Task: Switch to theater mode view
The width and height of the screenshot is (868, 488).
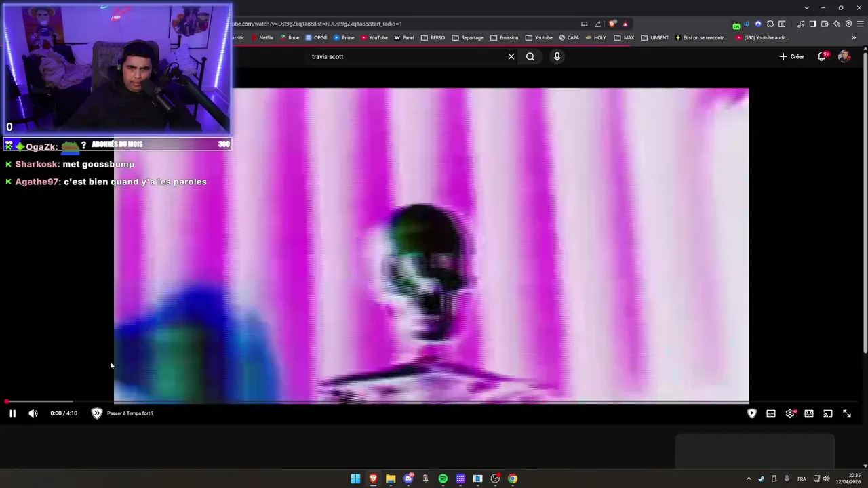Action: pyautogui.click(x=809, y=413)
